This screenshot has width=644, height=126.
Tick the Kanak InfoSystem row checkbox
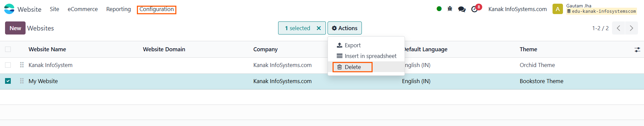coord(8,65)
